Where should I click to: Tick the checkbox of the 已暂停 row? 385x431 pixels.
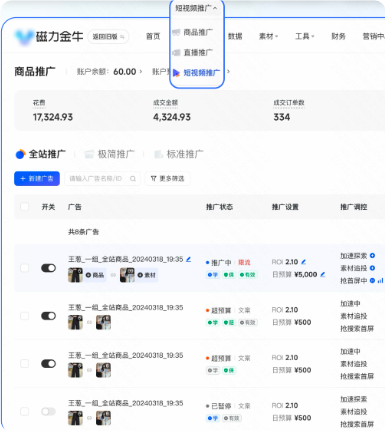pyautogui.click(x=24, y=411)
